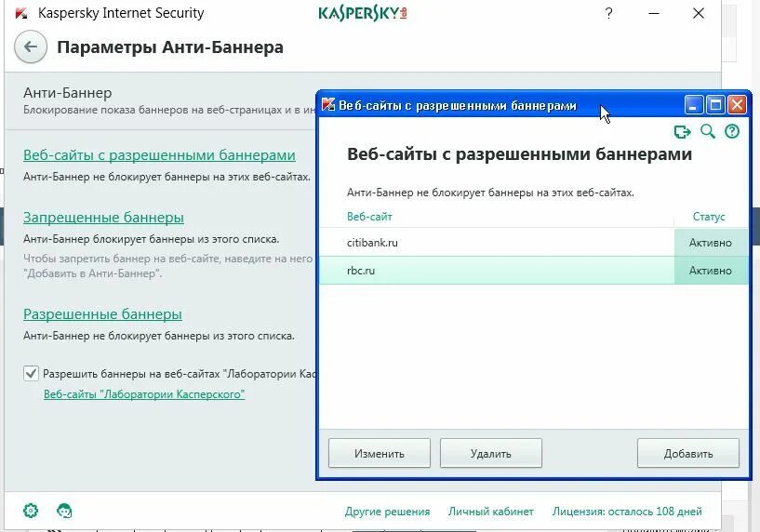Toggle allow banners on Kaspersky Lab websites
The width and height of the screenshot is (760, 532).
tap(31, 374)
